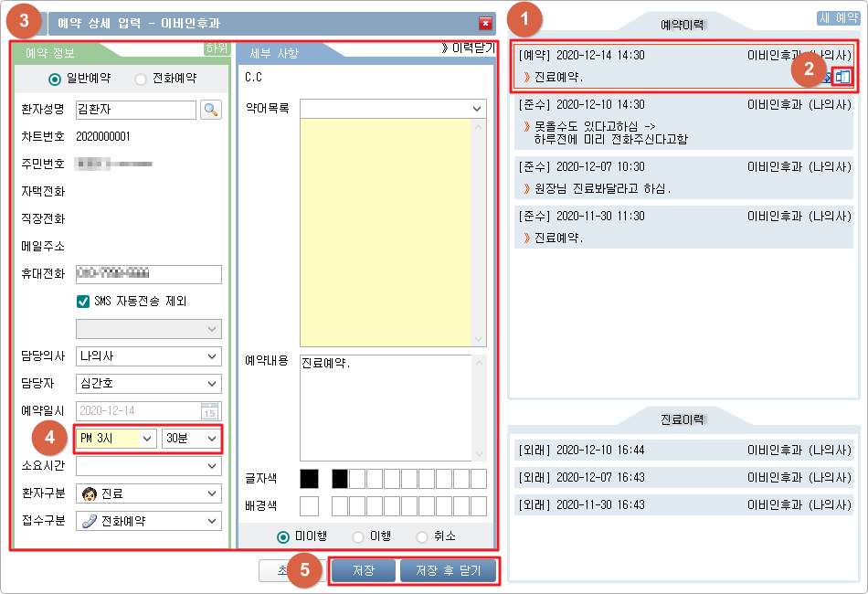Click the patient search magnifier icon
Viewport: 868px width, 594px height.
tap(211, 110)
